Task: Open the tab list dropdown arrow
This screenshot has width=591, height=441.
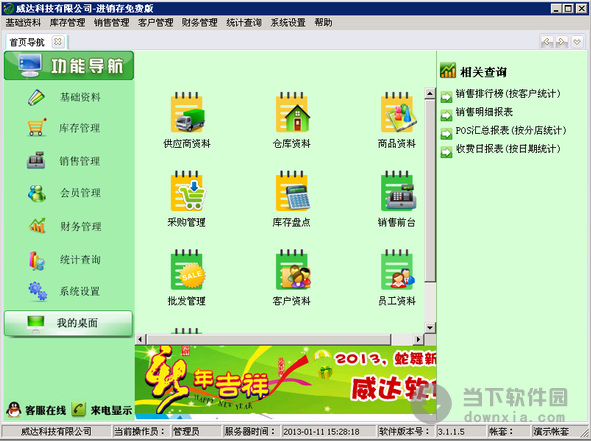Action: (577, 41)
